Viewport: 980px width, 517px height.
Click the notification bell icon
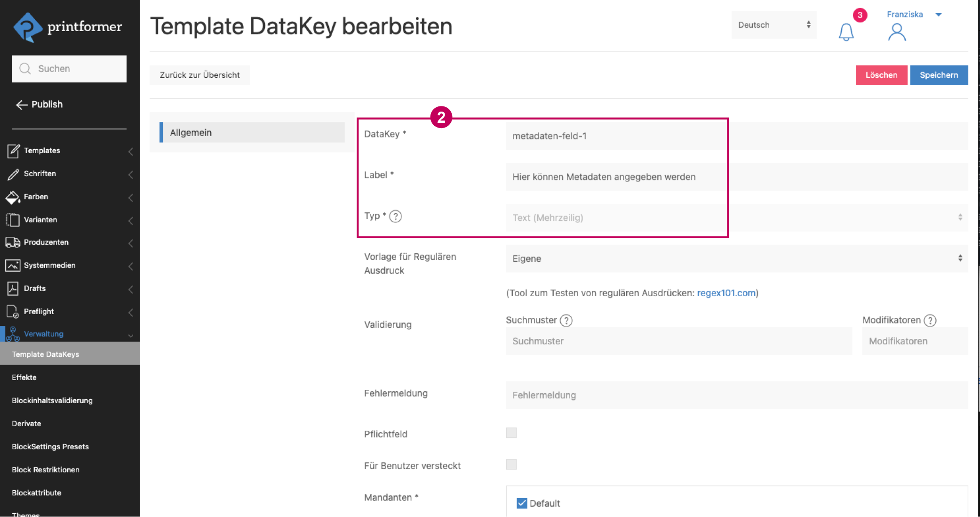coord(846,32)
